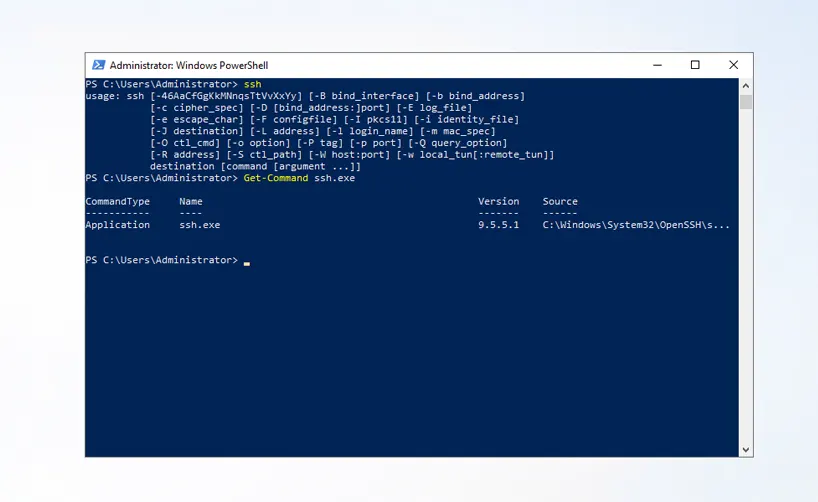818x502 pixels.
Task: Click the scrollbar down arrow
Action: (745, 450)
